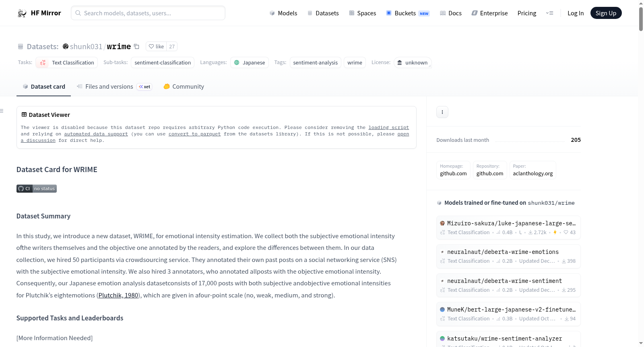Screen dimensions: 644x347
Task: Click the Datasets: breadcrumb label
Action: pos(43,46)
